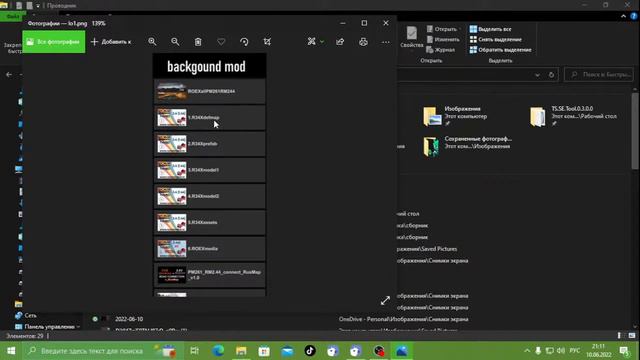Click the displayed background mod image

coord(209,175)
